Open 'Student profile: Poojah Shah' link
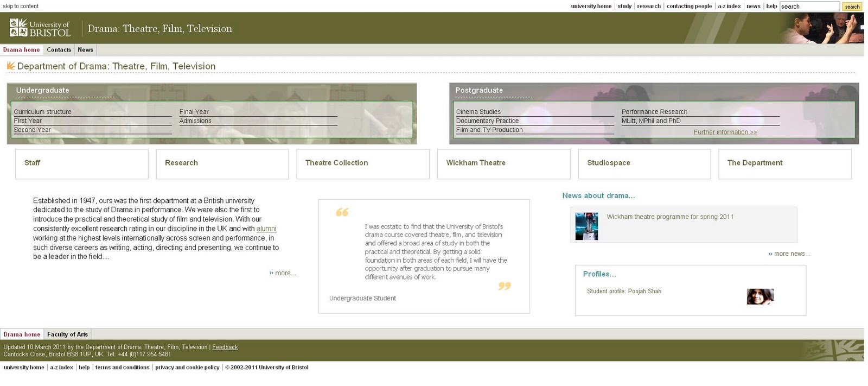The height and width of the screenshot is (386, 868). (624, 292)
